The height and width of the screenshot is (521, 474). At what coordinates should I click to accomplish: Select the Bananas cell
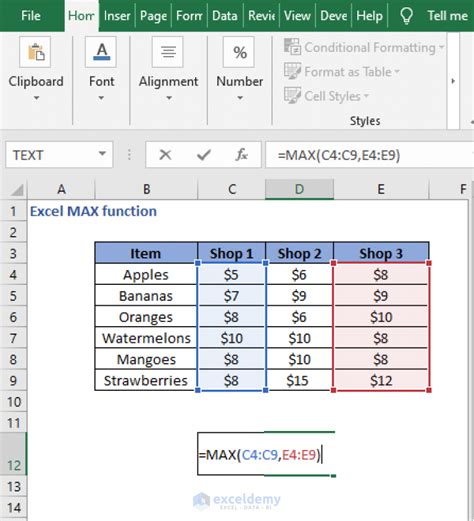pyautogui.click(x=146, y=296)
